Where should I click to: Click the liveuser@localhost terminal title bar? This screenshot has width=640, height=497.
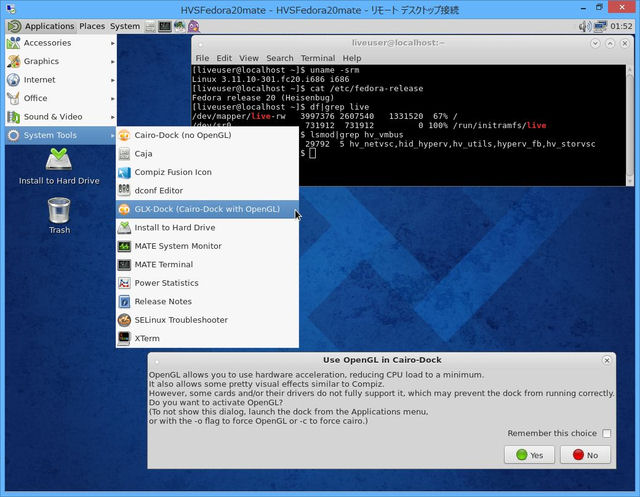398,43
